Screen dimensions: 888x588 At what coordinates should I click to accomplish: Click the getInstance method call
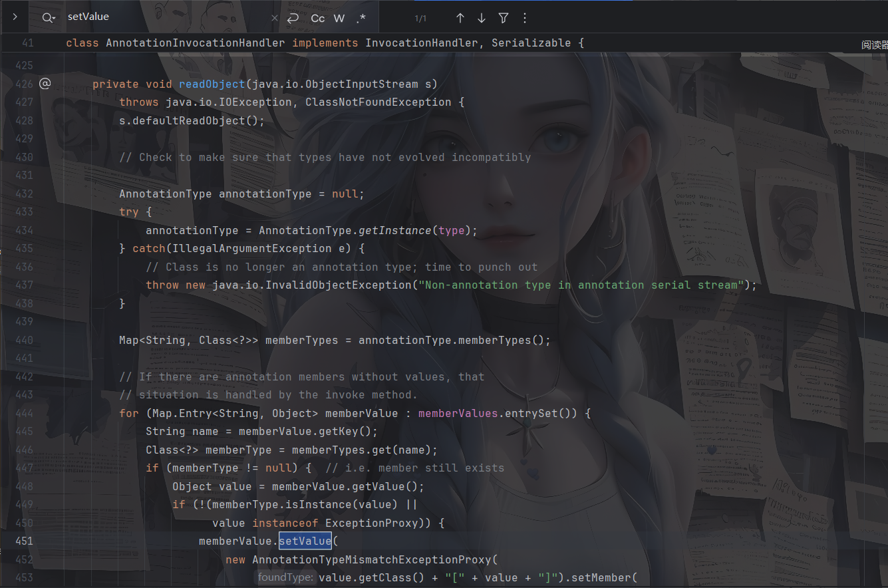pyautogui.click(x=395, y=230)
